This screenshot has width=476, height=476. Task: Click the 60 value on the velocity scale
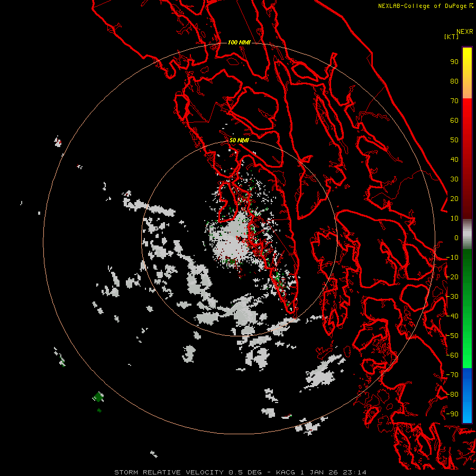(x=454, y=121)
